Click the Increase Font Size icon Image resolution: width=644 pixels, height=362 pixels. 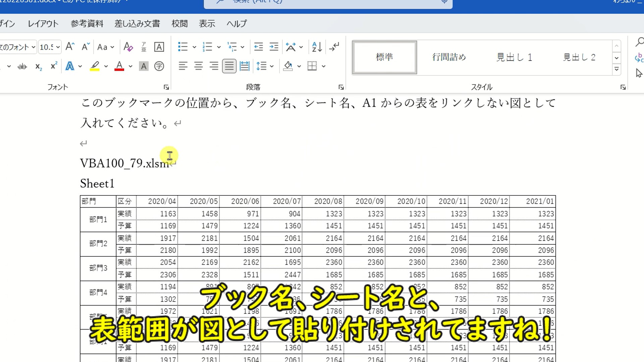point(70,47)
